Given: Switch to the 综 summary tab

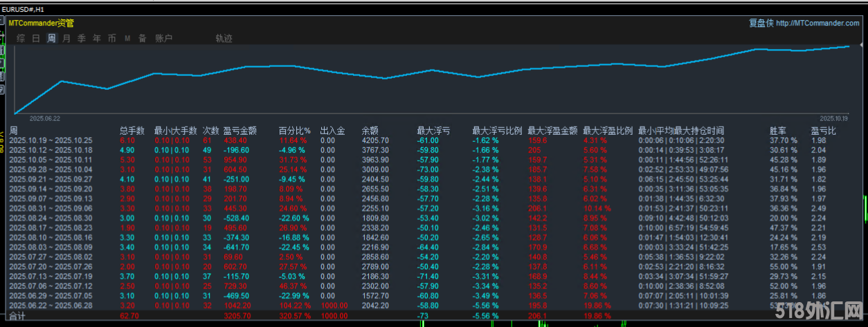Looking at the screenshot, I should [x=21, y=39].
